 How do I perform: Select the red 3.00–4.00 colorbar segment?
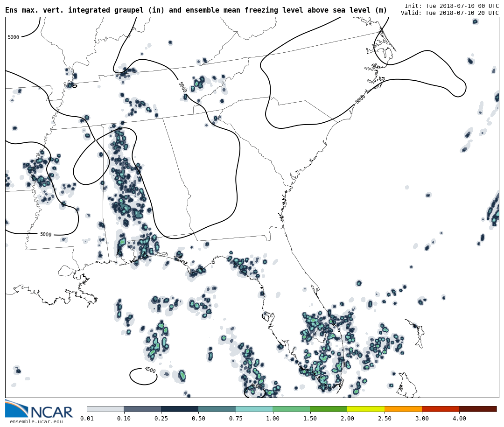[440, 409]
